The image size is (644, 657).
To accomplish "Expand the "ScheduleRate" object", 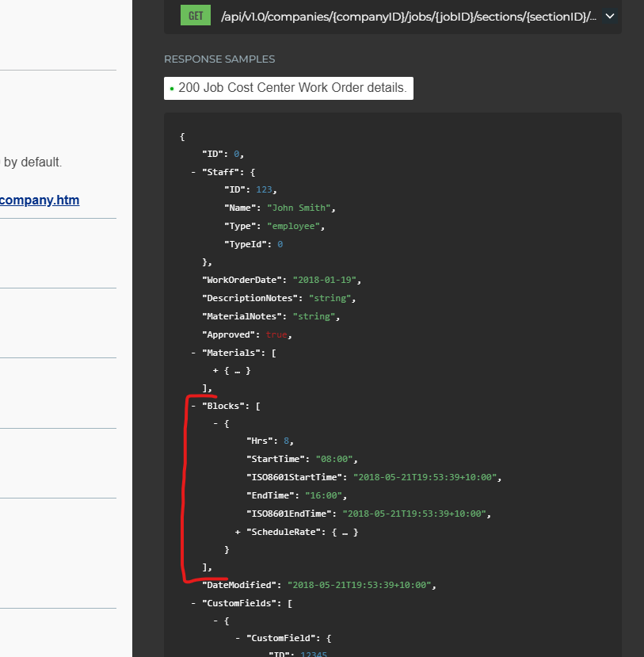I will (238, 532).
